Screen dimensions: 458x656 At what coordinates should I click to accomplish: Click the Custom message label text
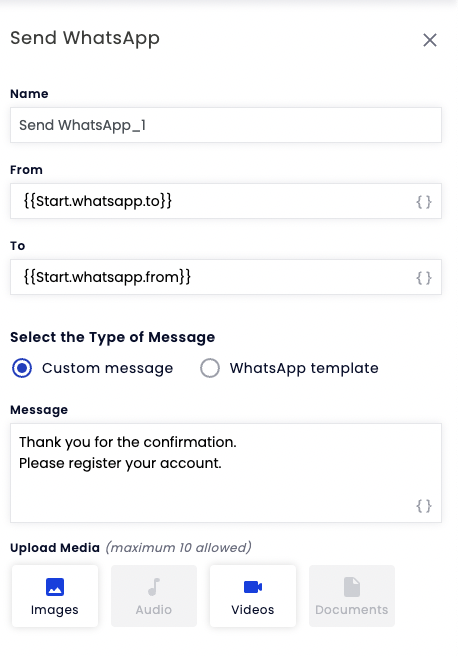[107, 368]
